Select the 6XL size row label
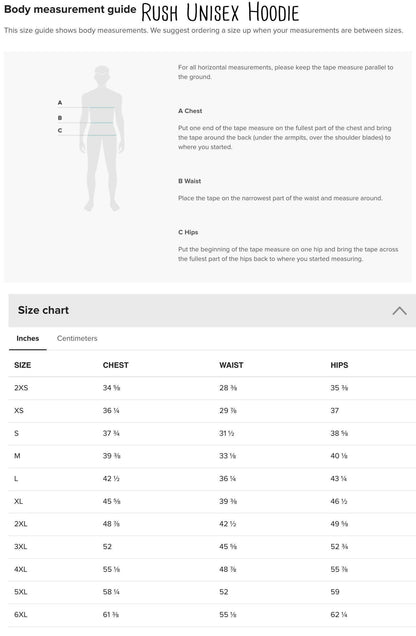Viewport: 416px width, 636px height. (x=21, y=615)
